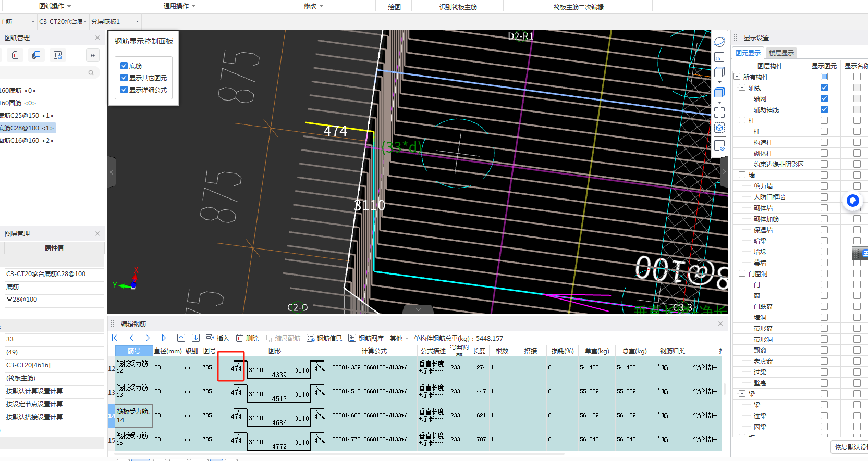This screenshot has height=461, width=868.
Task: Activate the orbit view icon
Action: pos(719,42)
